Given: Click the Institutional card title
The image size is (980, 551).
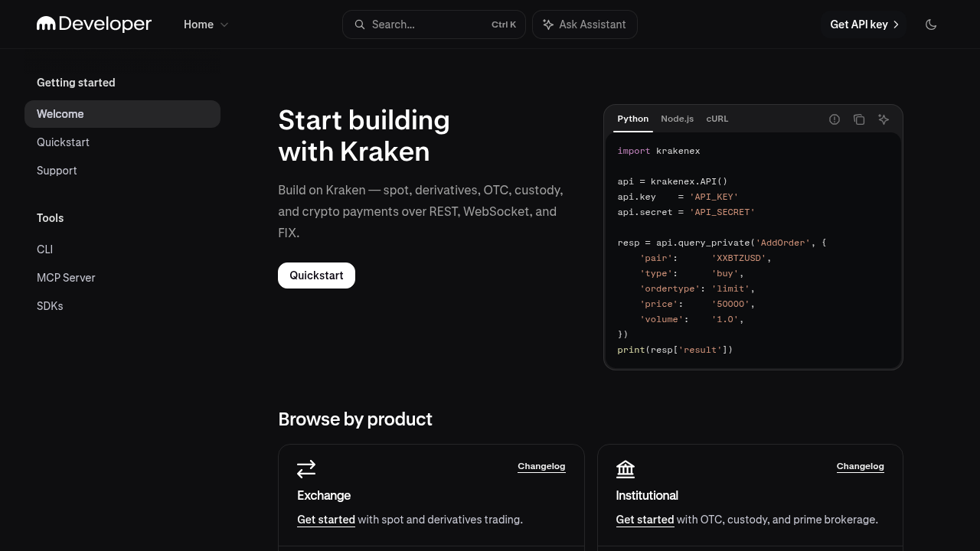Looking at the screenshot, I should (647, 495).
